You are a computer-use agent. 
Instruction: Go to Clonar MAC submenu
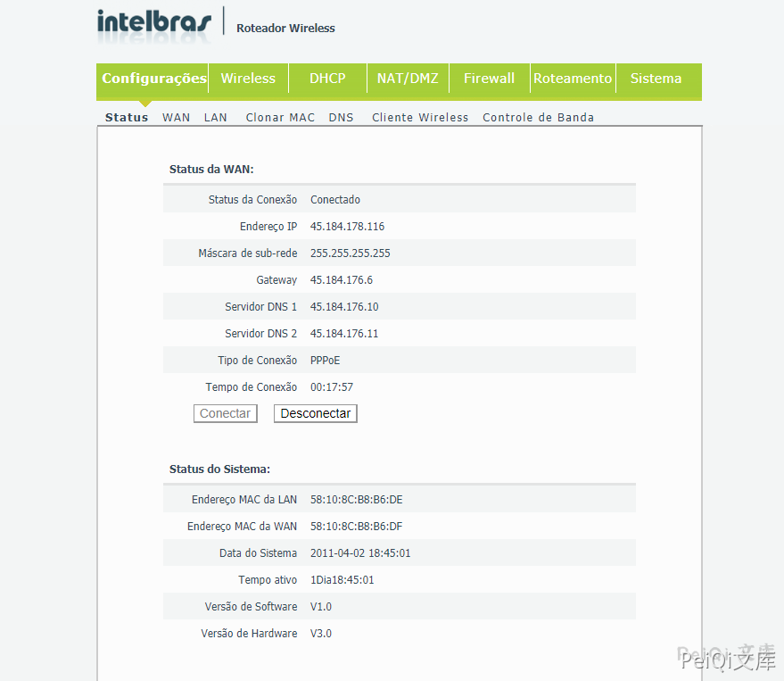point(280,118)
